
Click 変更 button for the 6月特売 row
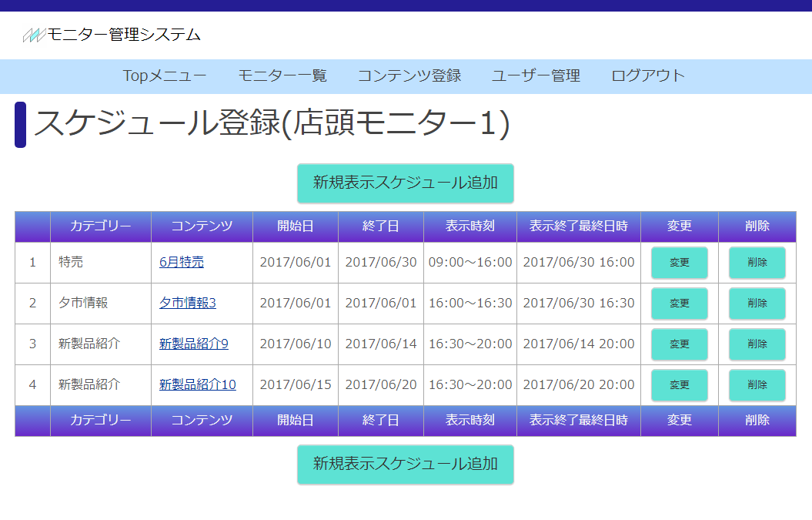(679, 263)
